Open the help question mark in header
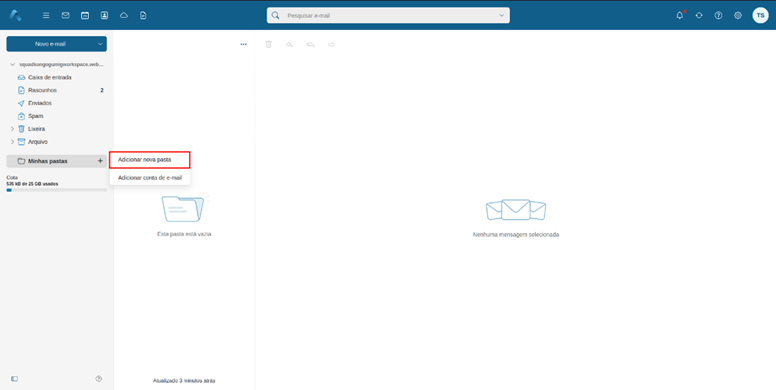Screen dimensions: 776x390 tap(718, 15)
